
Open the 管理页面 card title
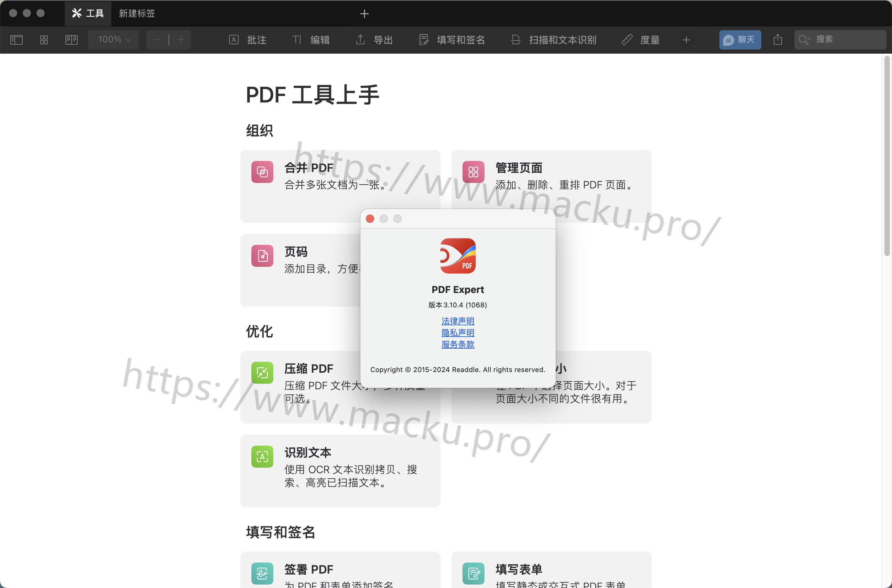click(x=519, y=167)
